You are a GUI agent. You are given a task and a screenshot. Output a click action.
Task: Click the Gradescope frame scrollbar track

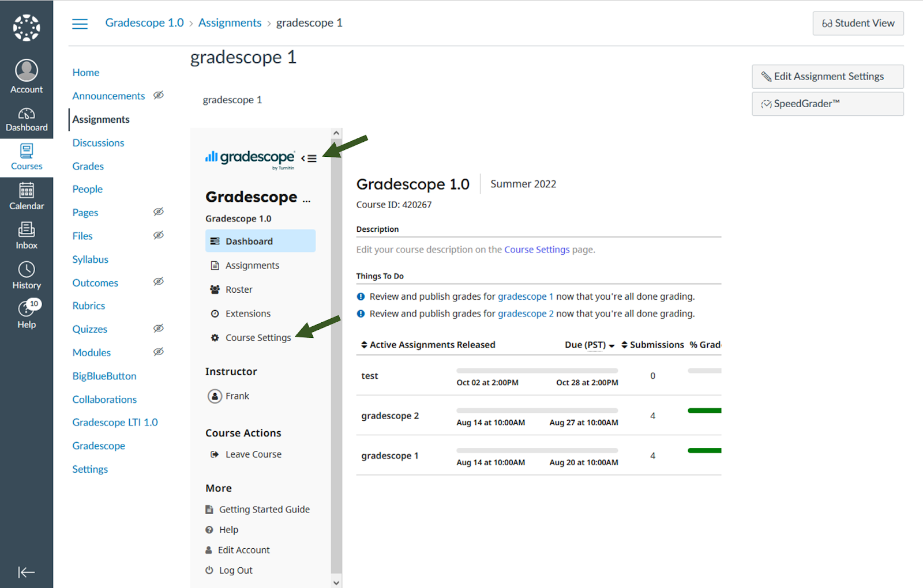click(336, 356)
